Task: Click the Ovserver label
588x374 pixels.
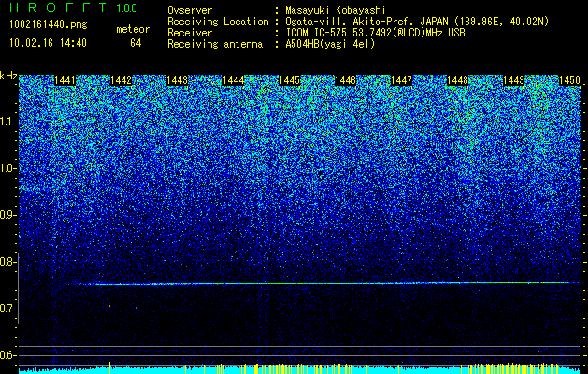Action: (x=190, y=10)
